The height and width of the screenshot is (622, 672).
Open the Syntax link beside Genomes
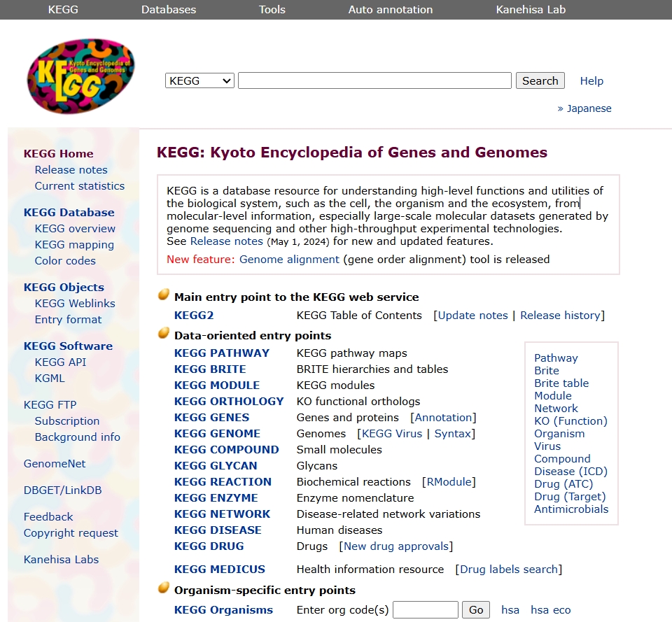(x=453, y=434)
